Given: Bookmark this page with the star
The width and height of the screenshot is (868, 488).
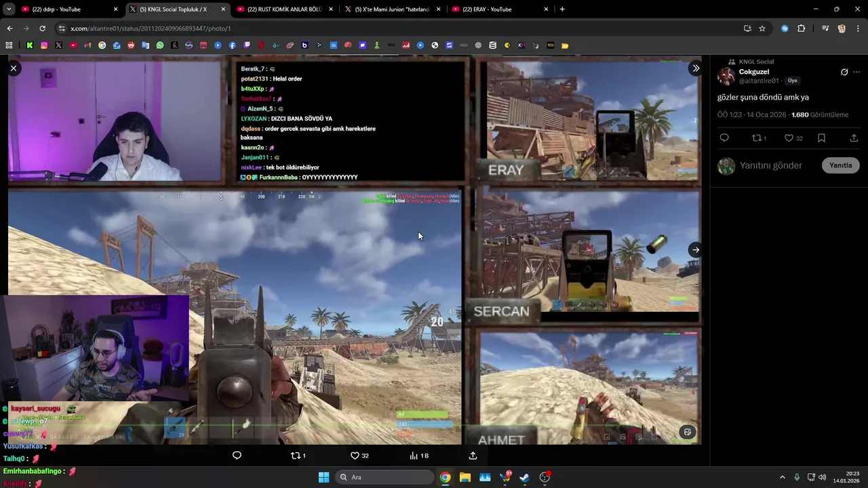Looking at the screenshot, I should 762,28.
